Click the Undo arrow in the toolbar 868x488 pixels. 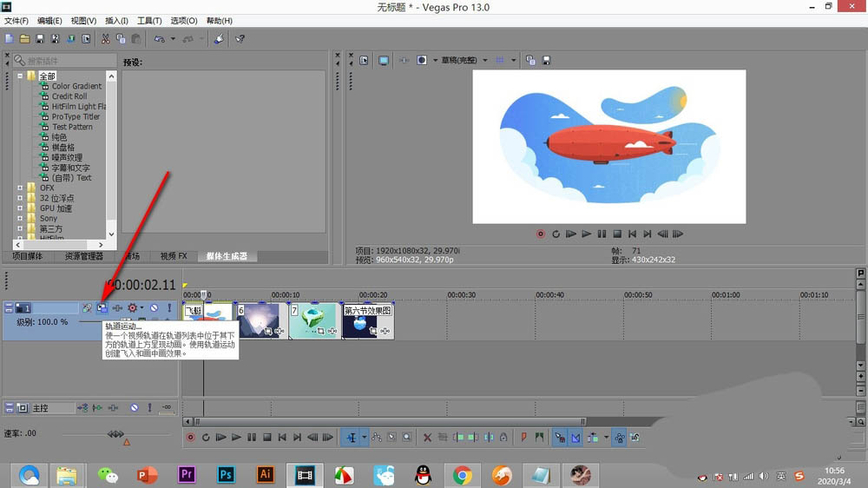point(159,39)
